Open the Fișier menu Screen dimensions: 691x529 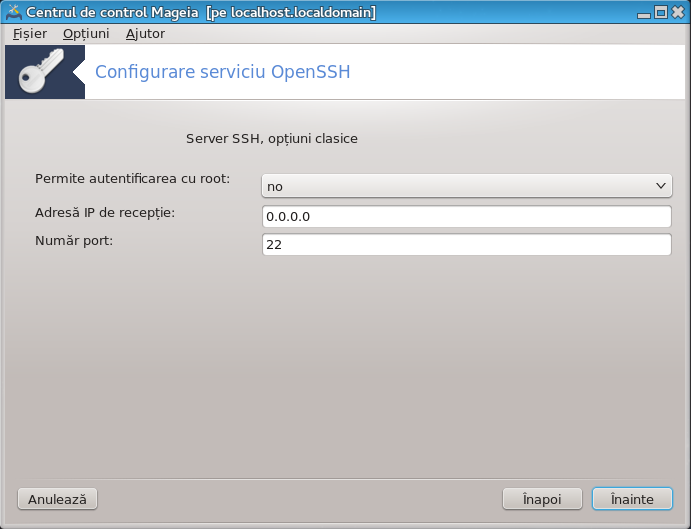click(30, 34)
